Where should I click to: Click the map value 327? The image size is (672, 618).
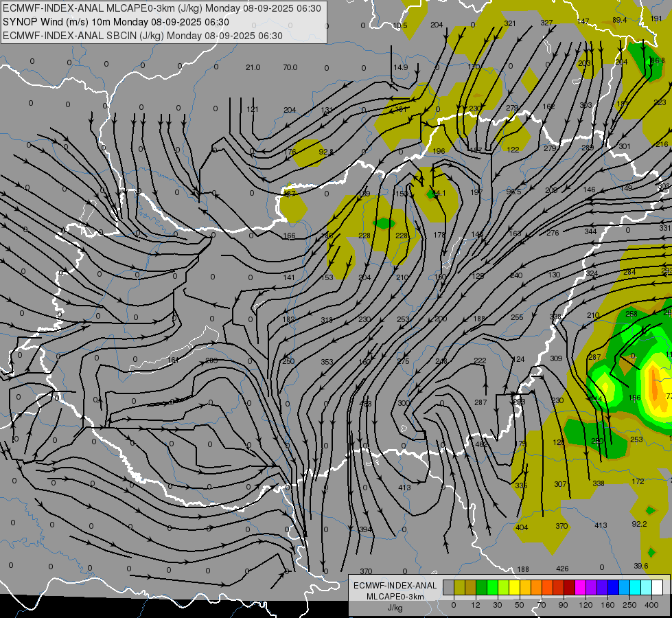(546, 23)
